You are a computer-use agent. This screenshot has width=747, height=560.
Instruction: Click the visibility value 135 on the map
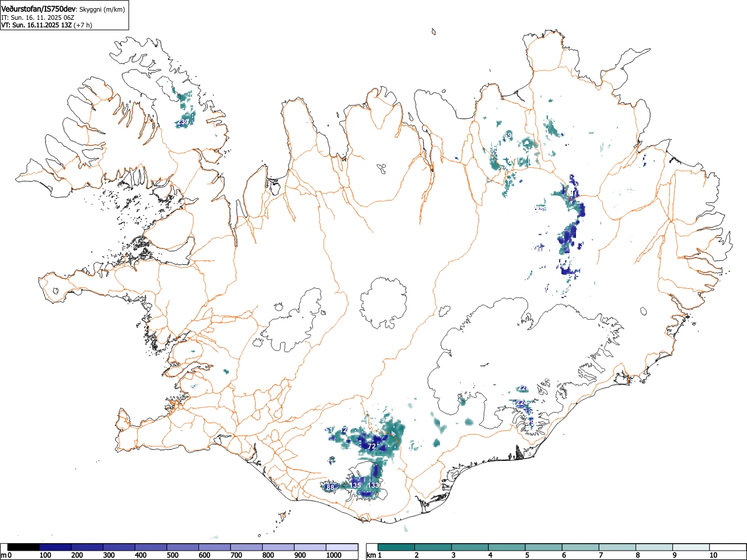click(x=355, y=485)
